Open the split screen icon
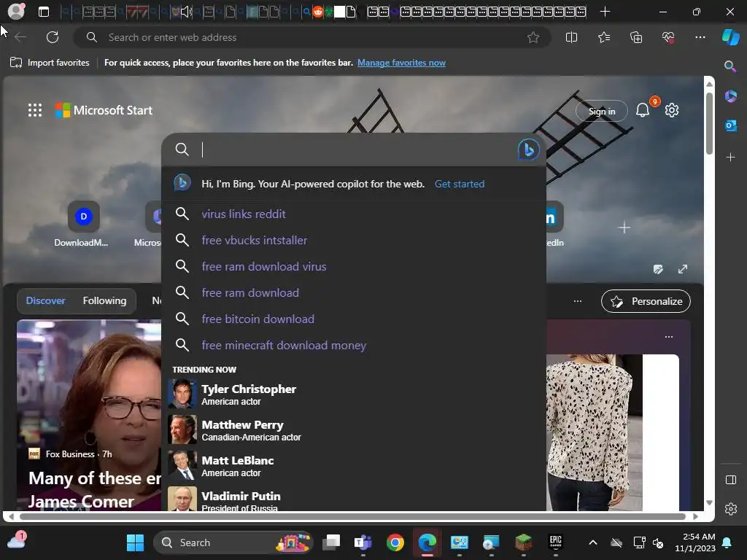The width and height of the screenshot is (747, 560). pyautogui.click(x=571, y=37)
